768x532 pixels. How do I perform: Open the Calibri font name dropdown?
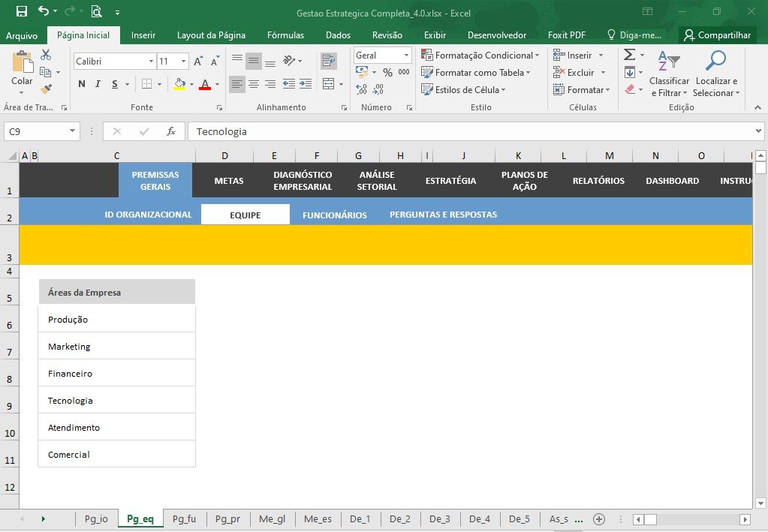[151, 62]
